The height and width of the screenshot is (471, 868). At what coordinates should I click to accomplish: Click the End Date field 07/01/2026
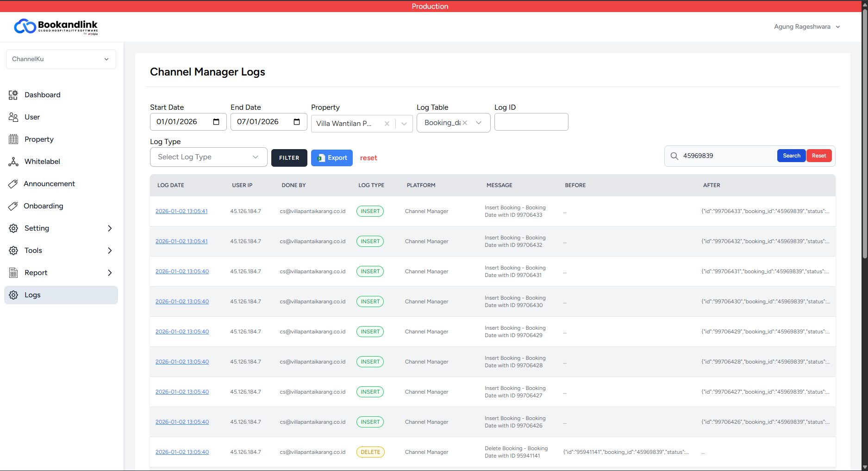pyautogui.click(x=269, y=122)
